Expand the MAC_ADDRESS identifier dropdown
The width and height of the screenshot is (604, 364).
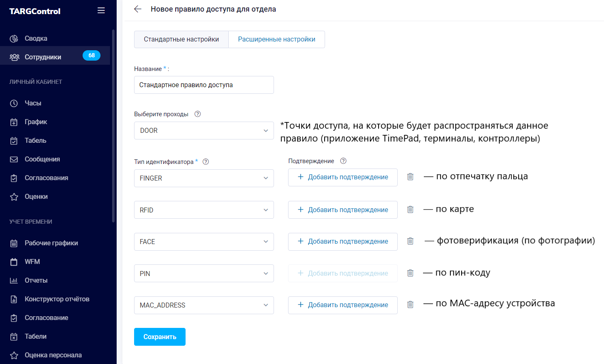tap(204, 305)
